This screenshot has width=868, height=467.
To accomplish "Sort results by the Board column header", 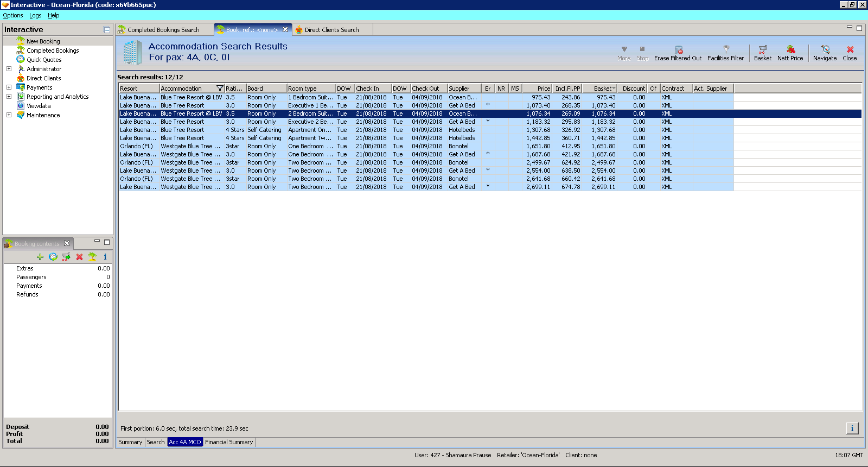I will coord(266,89).
